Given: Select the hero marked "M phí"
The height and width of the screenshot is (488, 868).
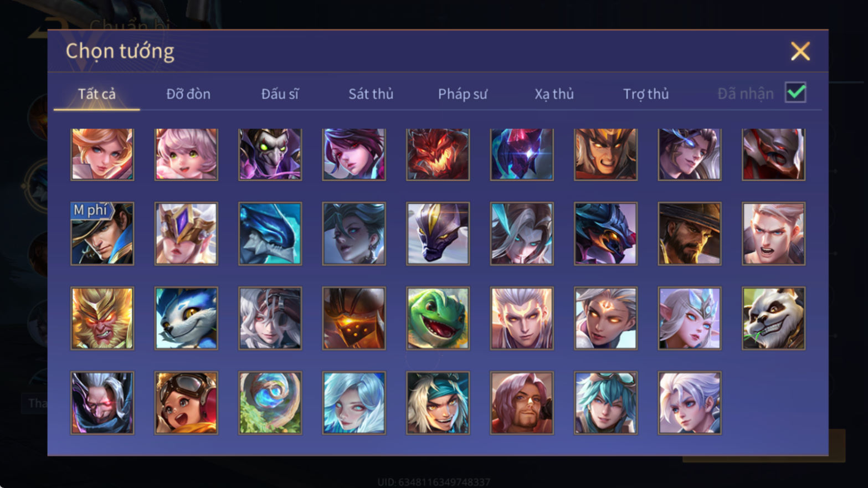Looking at the screenshot, I should pos(102,233).
